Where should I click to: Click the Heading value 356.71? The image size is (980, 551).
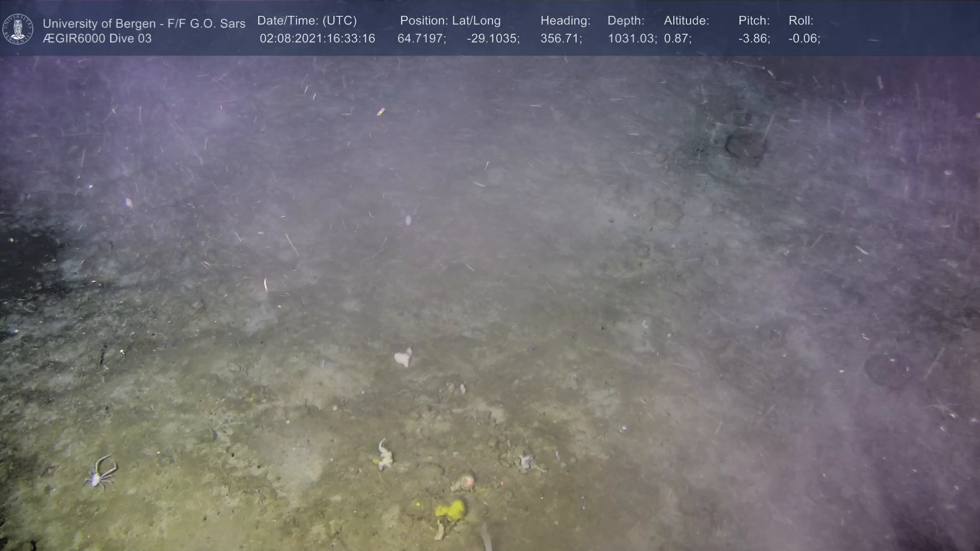560,39
